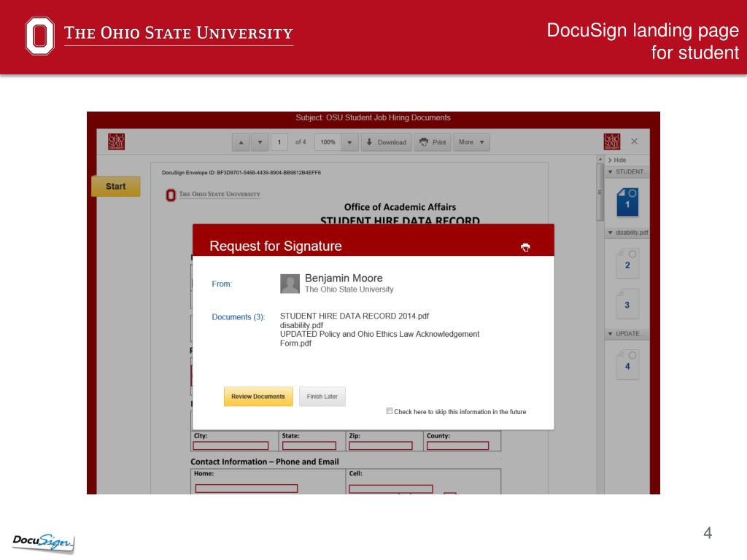Viewport: 747px width, 560px height.
Task: Open the 100% zoom dropdown
Action: pyautogui.click(x=349, y=142)
